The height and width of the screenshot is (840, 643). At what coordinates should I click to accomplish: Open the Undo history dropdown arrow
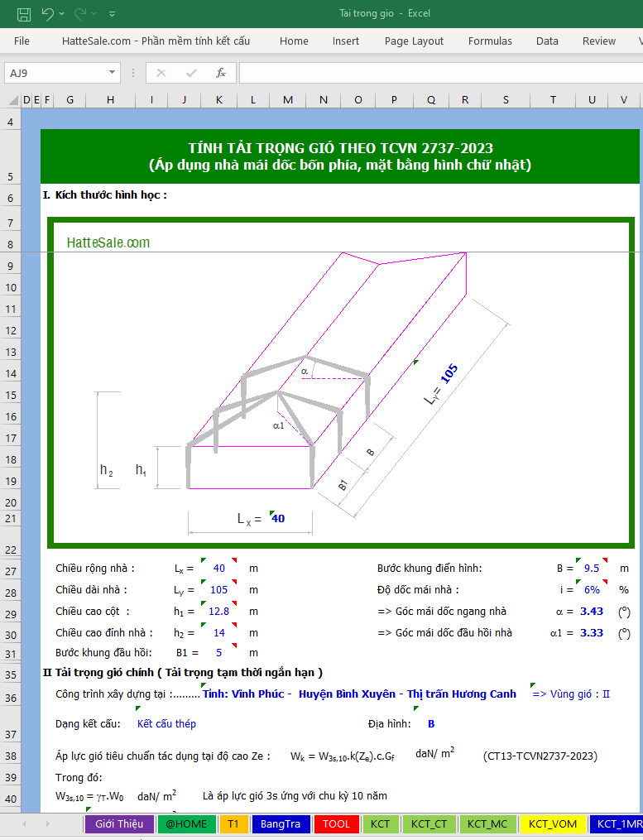pyautogui.click(x=61, y=14)
